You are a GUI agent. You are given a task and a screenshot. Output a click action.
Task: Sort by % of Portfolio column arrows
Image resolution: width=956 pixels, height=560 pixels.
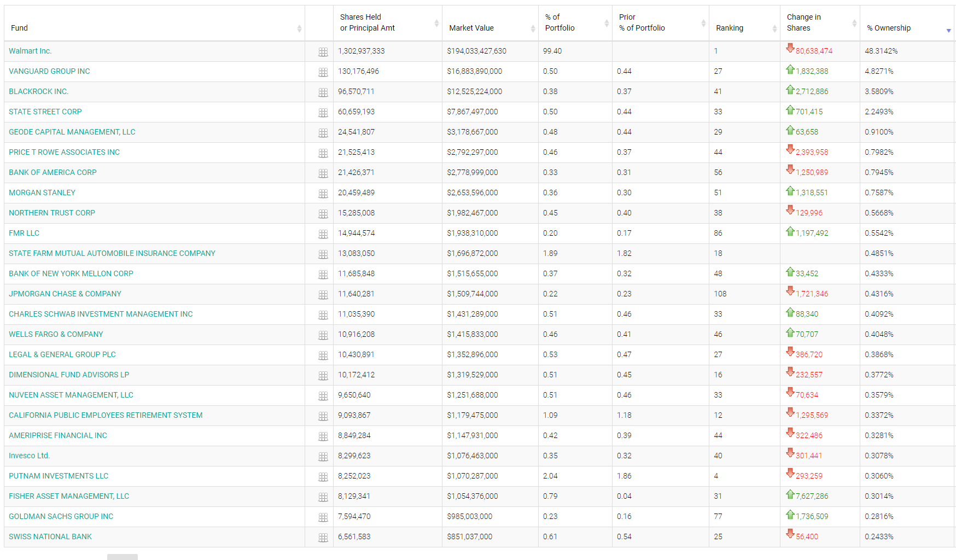607,23
